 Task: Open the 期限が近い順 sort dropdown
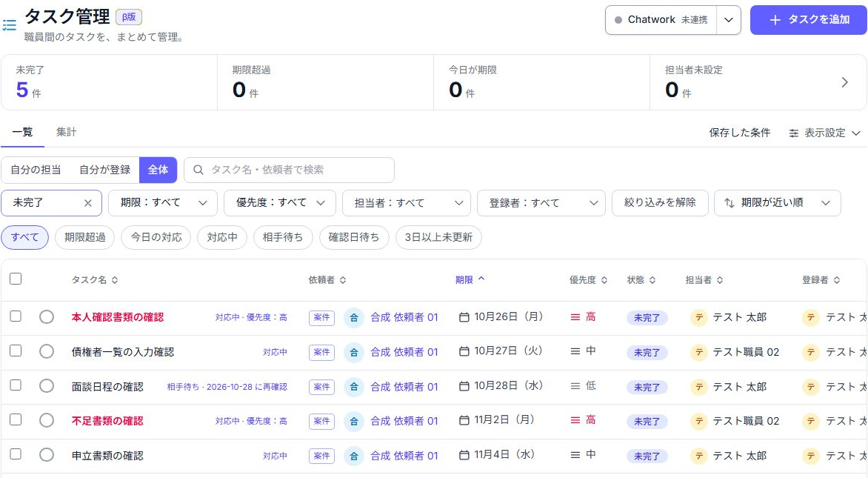tap(777, 203)
